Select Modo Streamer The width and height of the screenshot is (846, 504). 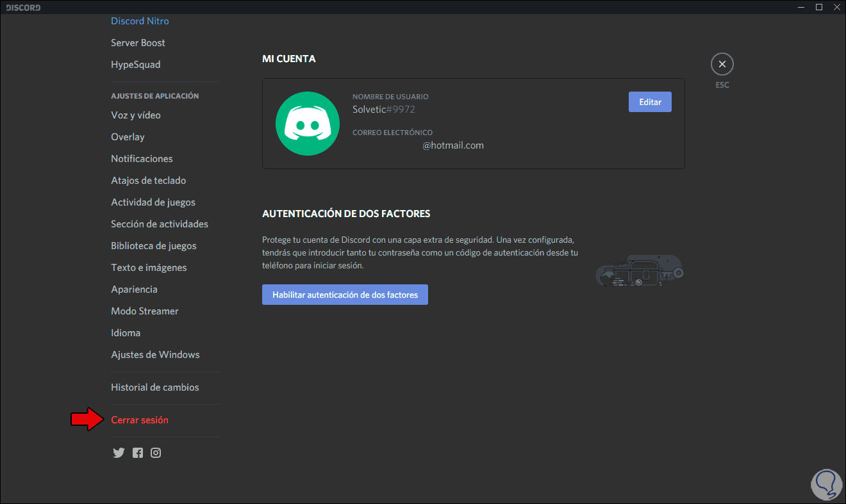point(144,311)
